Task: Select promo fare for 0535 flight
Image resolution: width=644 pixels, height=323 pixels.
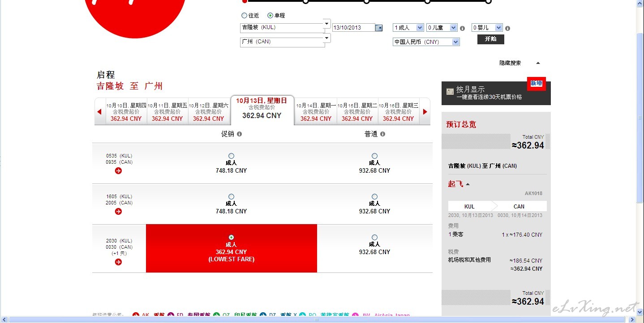Action: coord(231,156)
